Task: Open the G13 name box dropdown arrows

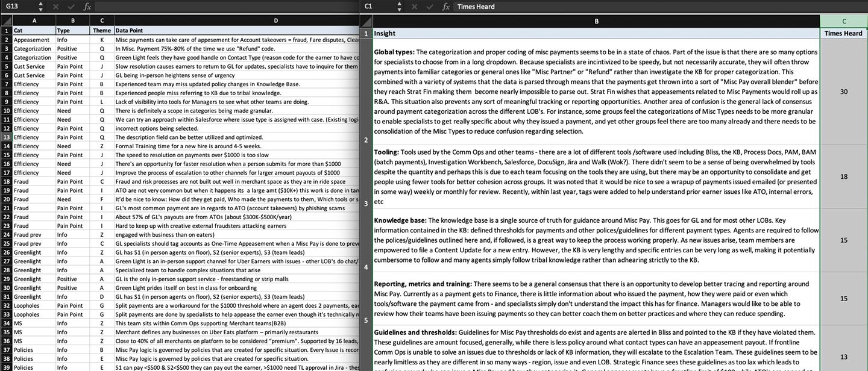Action: [x=41, y=7]
